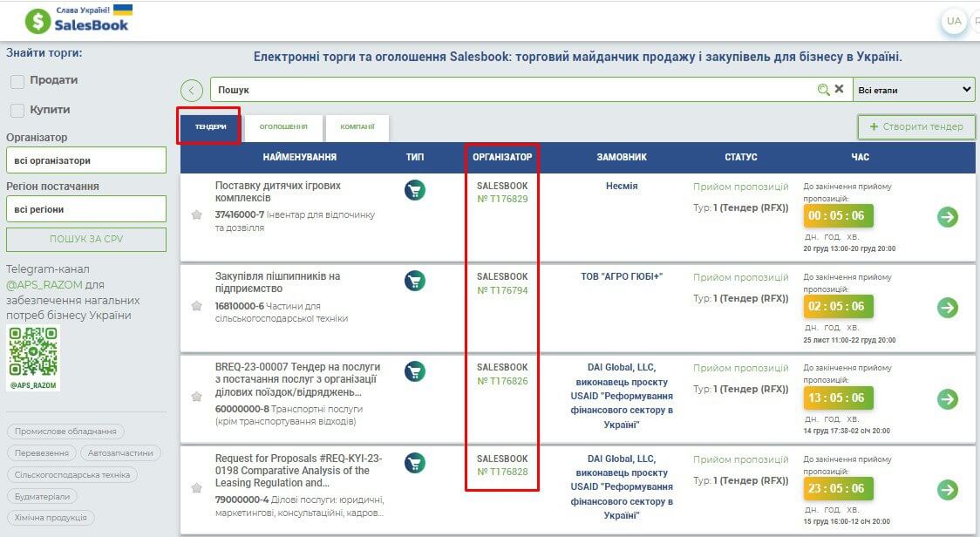Switch language using the UA button
This screenshot has width=980, height=537.
coord(954,21)
